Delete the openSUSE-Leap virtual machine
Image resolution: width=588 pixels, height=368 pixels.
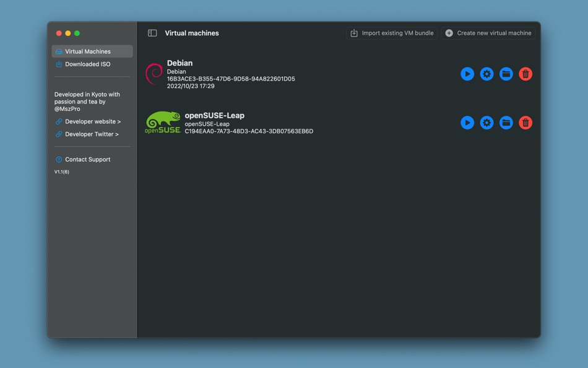point(525,123)
